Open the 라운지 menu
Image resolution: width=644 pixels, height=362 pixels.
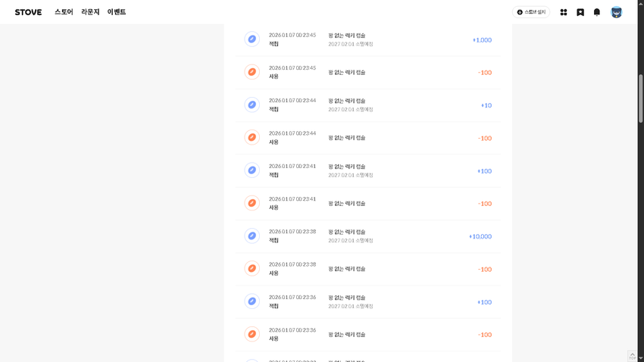pos(90,12)
